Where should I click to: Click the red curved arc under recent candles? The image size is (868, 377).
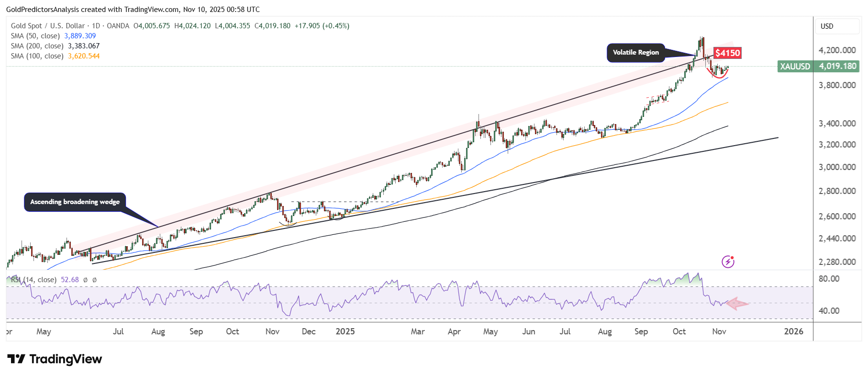point(717,75)
